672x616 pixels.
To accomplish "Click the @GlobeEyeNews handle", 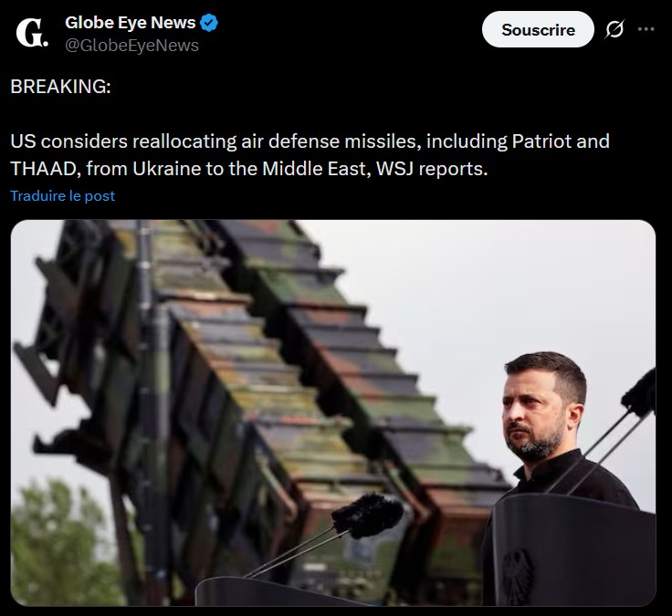I will [131, 46].
